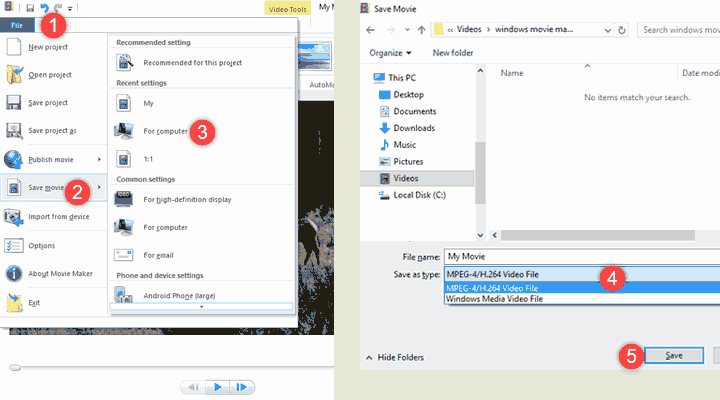Click the Name column header

click(512, 73)
